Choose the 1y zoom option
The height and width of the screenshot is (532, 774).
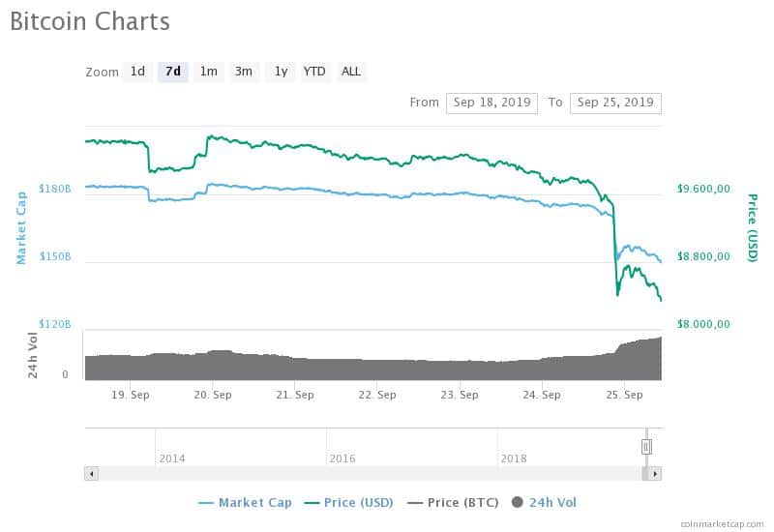281,72
